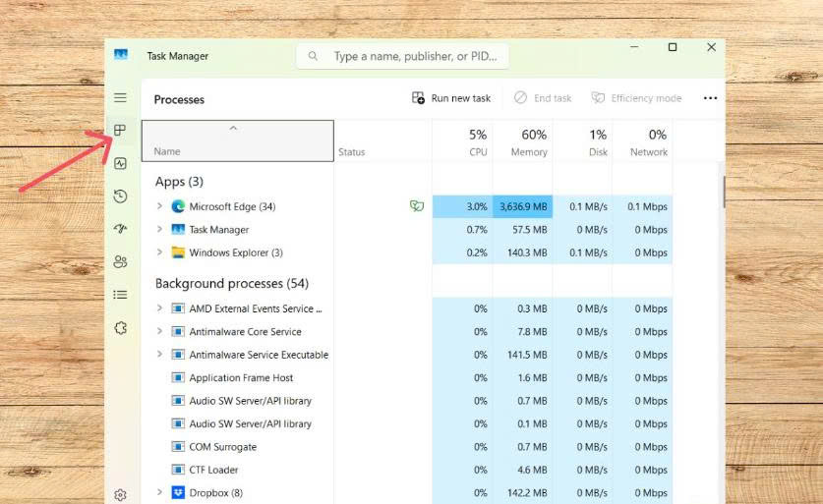
Task: Click the 3.0% CPU cell for Edge
Action: pyautogui.click(x=462, y=206)
